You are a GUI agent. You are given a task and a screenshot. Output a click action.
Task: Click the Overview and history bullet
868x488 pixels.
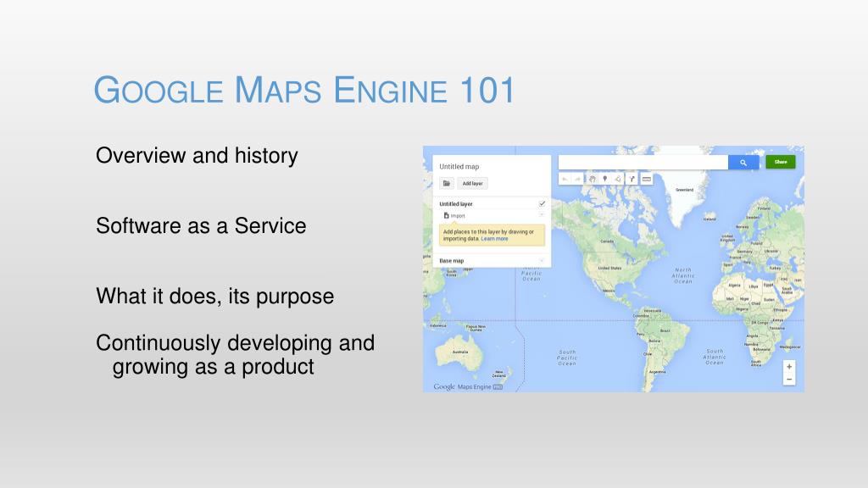click(x=197, y=156)
